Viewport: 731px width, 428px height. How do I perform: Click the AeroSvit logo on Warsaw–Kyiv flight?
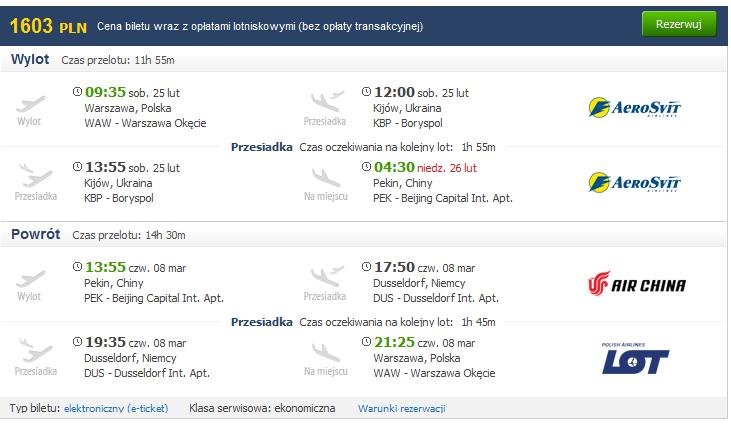pyautogui.click(x=634, y=108)
